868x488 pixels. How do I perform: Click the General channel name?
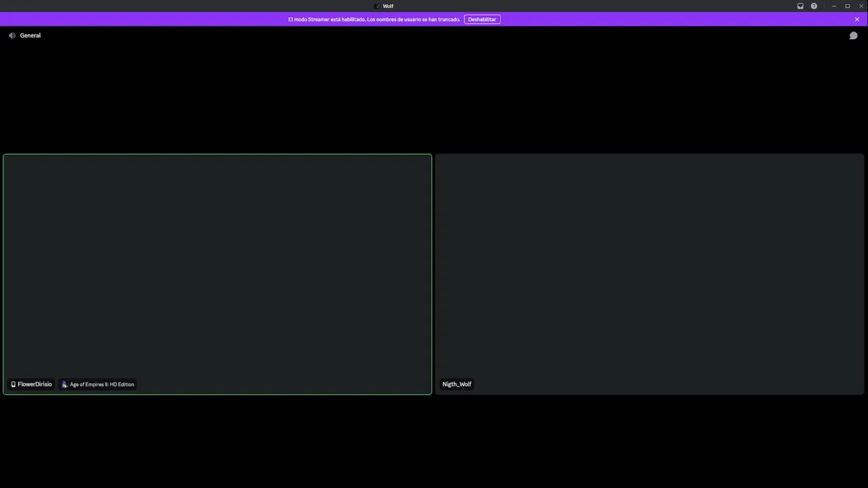(x=31, y=35)
